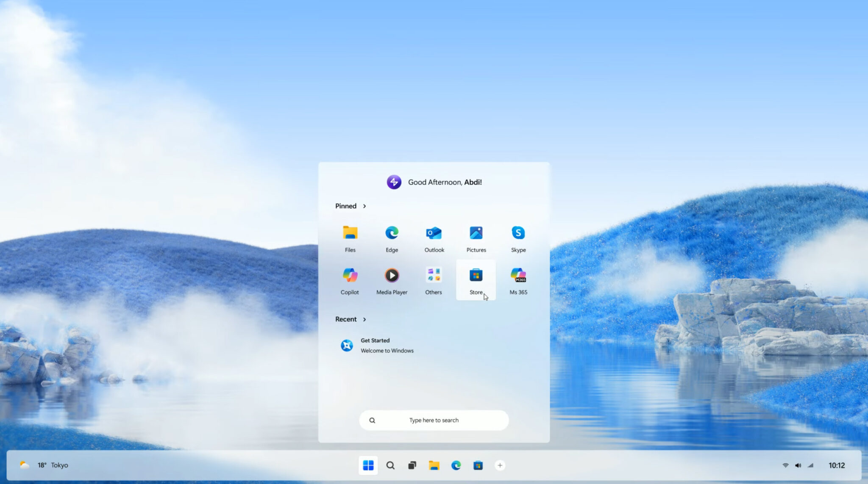Open the Files app
Screen dimensions: 868x484
click(x=349, y=238)
